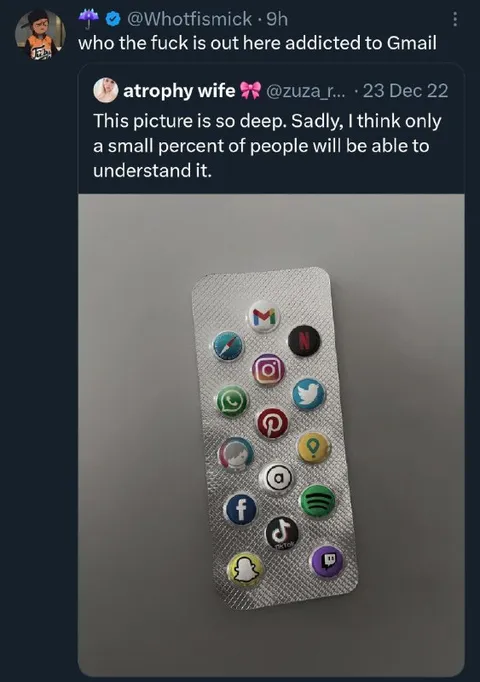Screen dimensions: 480x682
Task: Click the 23 Dec 22 timestamp
Action: [405, 90]
